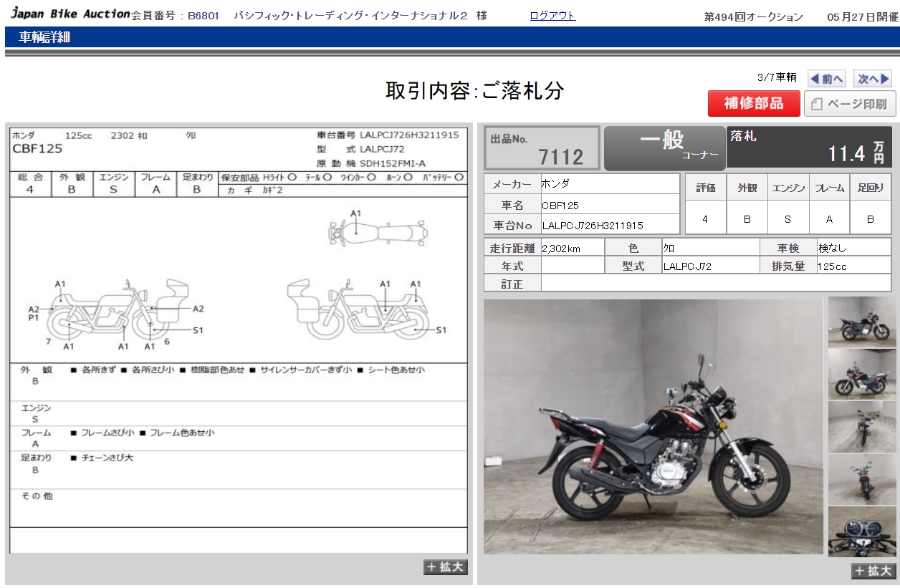Go to previous vehicle with 前へ button

pyautogui.click(x=826, y=79)
